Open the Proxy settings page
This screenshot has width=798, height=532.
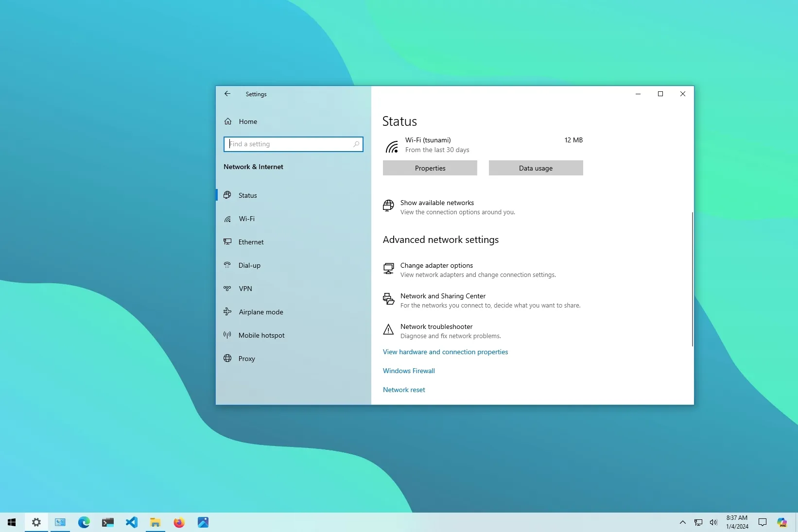point(294,359)
